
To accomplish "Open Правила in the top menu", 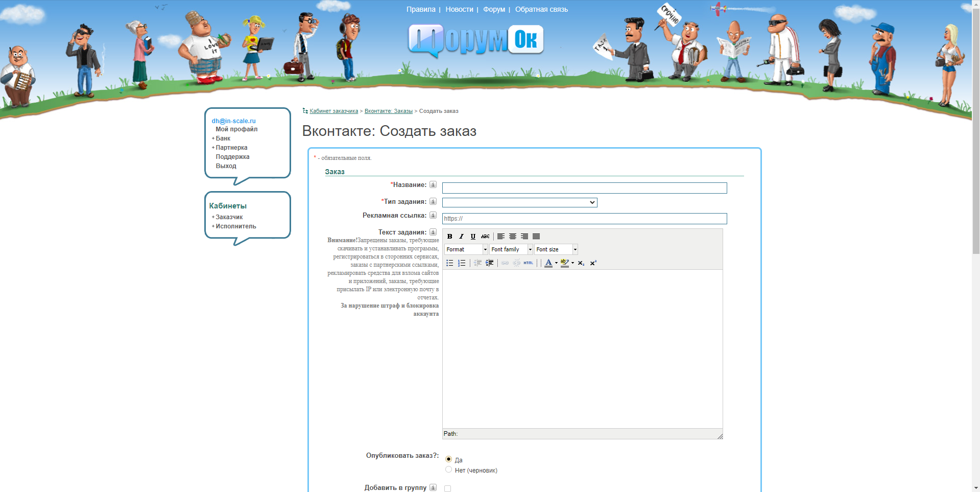I will [421, 9].
